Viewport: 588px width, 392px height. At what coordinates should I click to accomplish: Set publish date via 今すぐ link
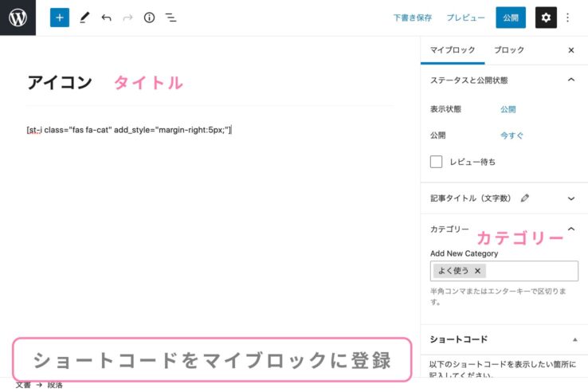(x=512, y=135)
